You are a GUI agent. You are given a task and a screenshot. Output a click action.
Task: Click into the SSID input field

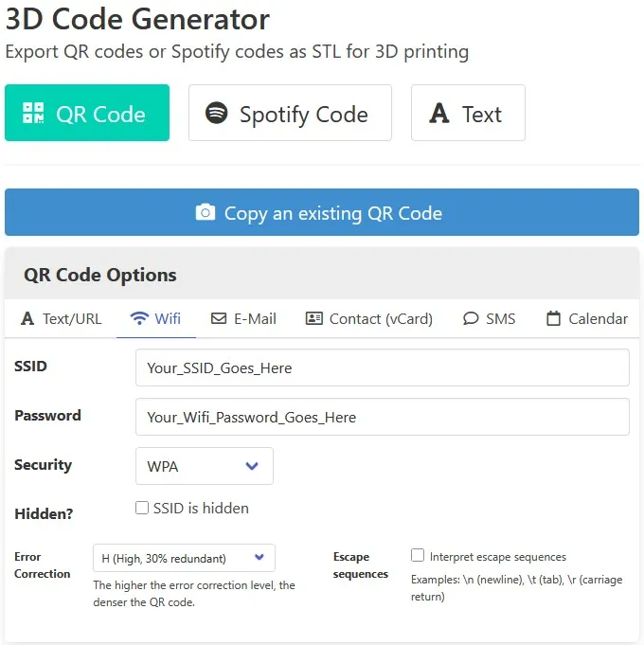(383, 367)
